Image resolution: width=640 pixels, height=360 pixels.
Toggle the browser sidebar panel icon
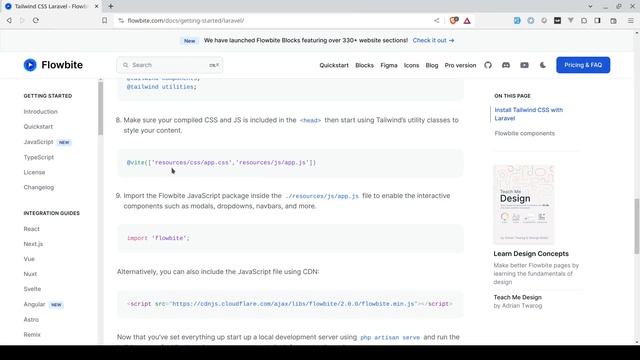click(598, 20)
